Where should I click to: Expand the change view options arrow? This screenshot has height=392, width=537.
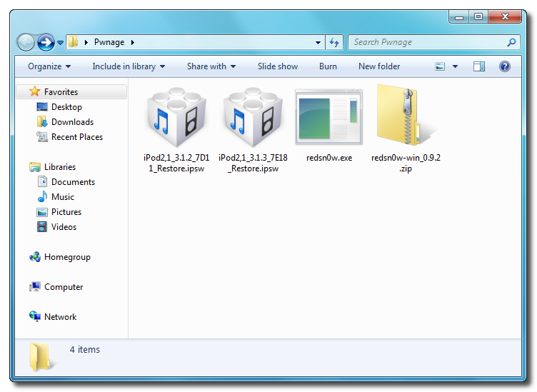click(456, 66)
